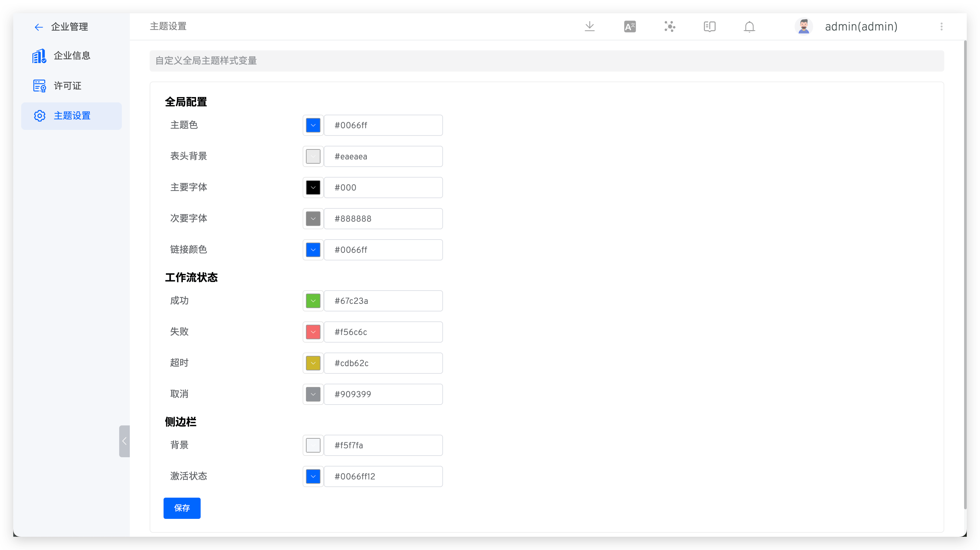Focus the 次要字体 #888888 input
980x550 pixels.
coord(383,219)
